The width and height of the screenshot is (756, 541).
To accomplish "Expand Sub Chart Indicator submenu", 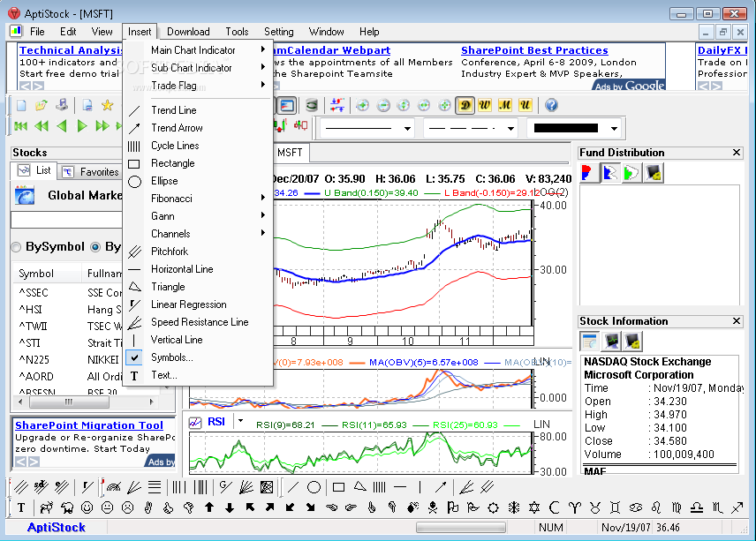I will (198, 68).
